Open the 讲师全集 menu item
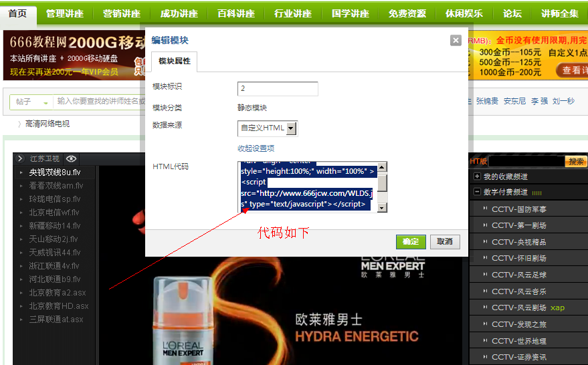The width and height of the screenshot is (588, 365). click(559, 14)
